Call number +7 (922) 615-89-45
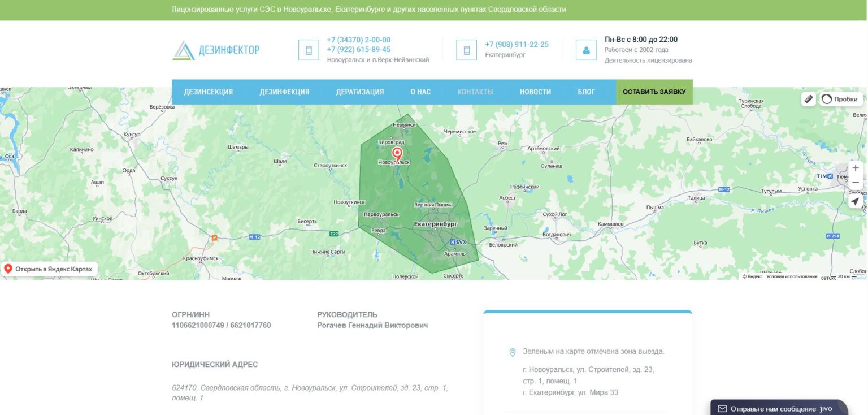This screenshot has height=415, width=868. pos(359,50)
